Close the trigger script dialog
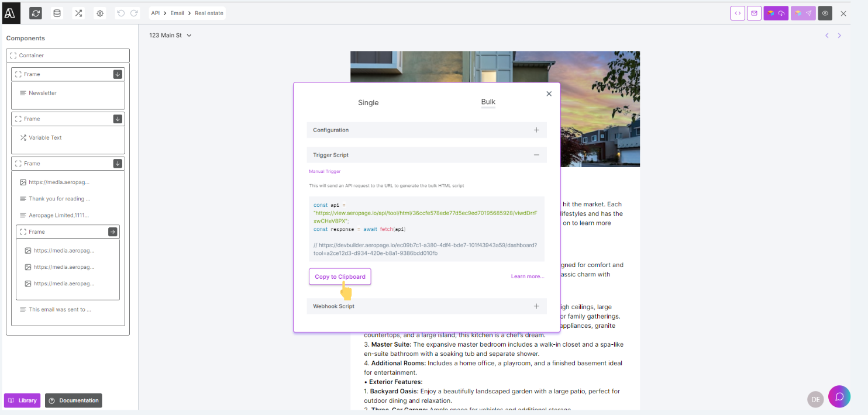Image resolution: width=868 pixels, height=415 pixels. click(549, 94)
